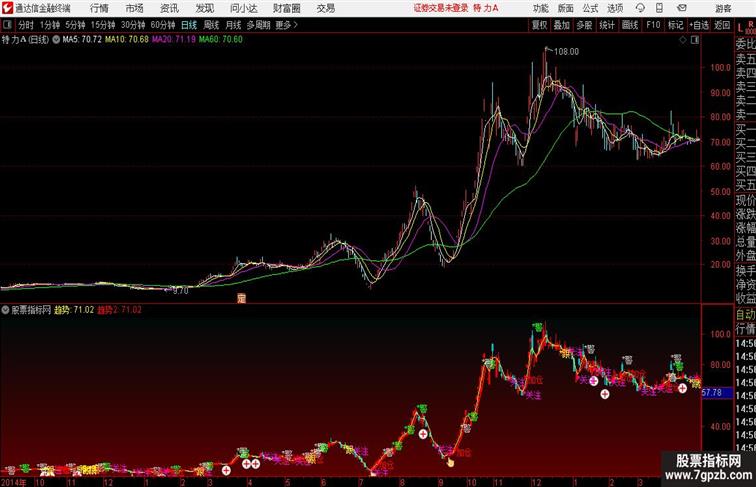Click the 证券交易未登录 login link
The width and height of the screenshot is (756, 487).
(x=441, y=8)
